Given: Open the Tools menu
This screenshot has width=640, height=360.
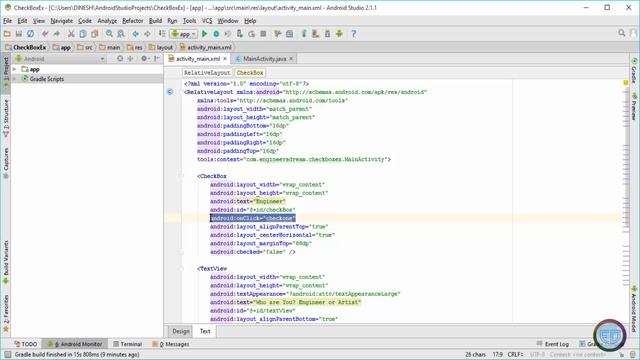Looking at the screenshot, I should tap(189, 21).
